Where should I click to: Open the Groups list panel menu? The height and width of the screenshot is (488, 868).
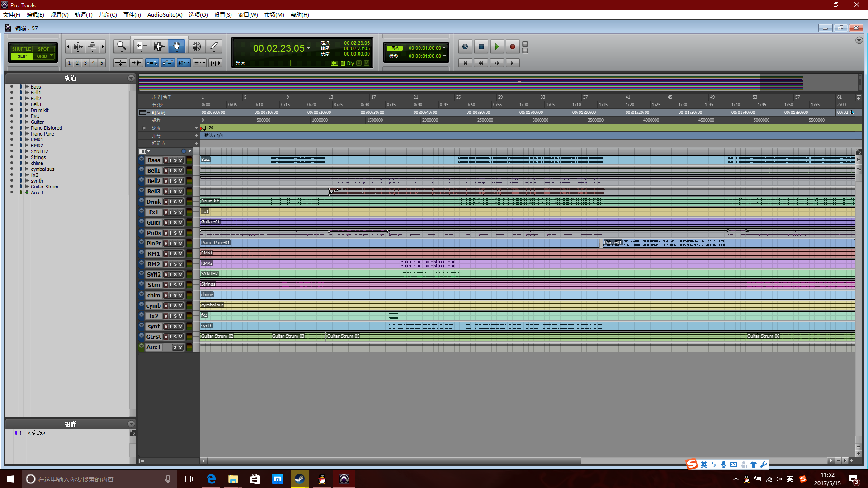tap(131, 424)
